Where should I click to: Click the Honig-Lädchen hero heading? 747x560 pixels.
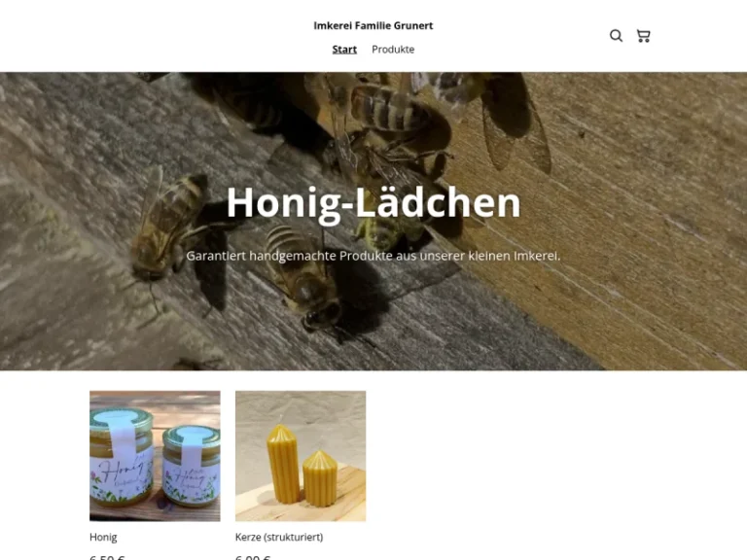(x=373, y=203)
